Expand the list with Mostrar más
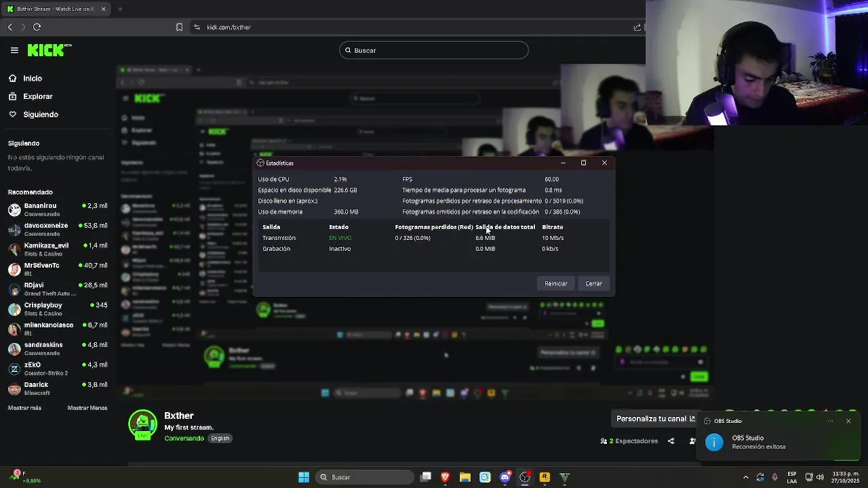868x488 pixels. coord(24,408)
